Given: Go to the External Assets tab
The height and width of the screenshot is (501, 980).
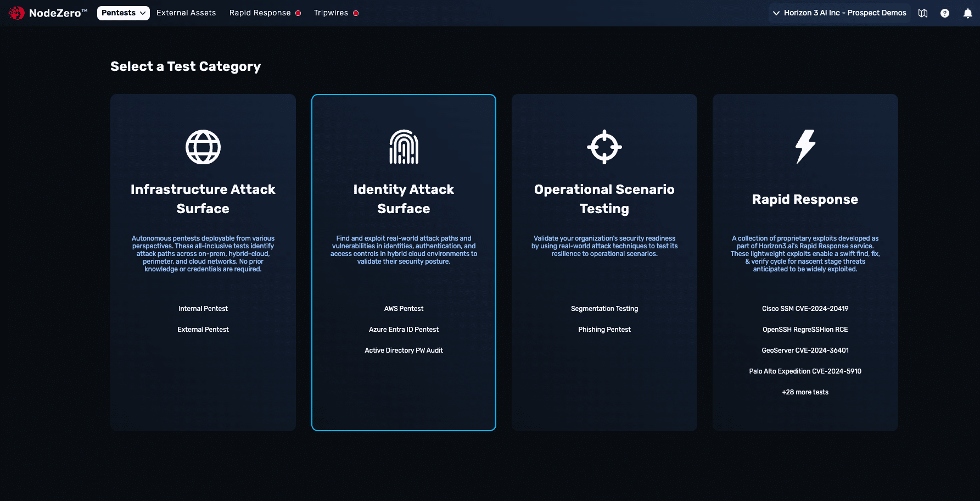Looking at the screenshot, I should (186, 13).
